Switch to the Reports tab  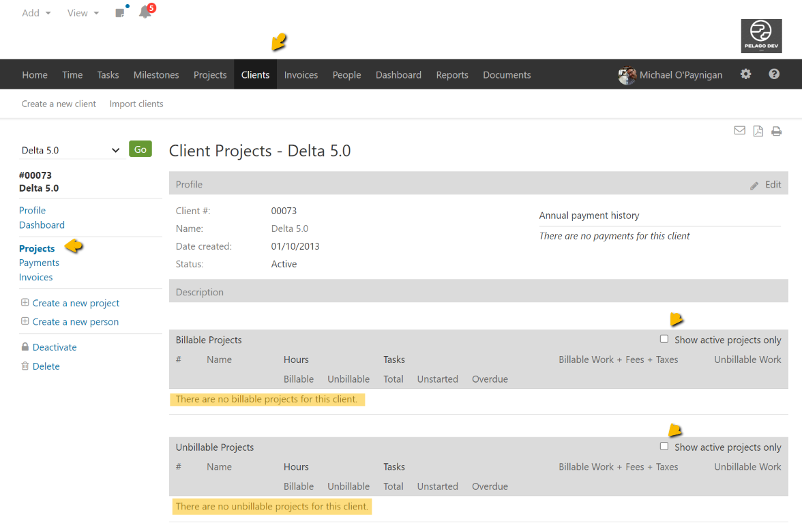click(x=452, y=75)
